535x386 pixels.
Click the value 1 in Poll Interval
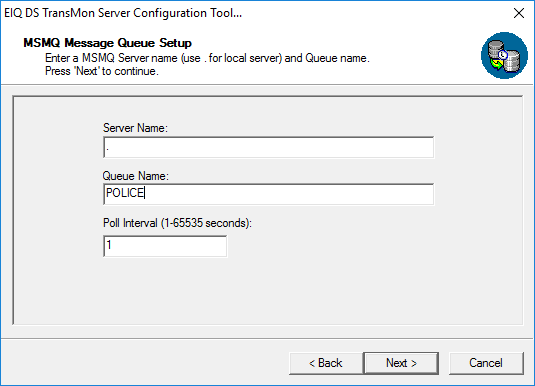pos(109,245)
